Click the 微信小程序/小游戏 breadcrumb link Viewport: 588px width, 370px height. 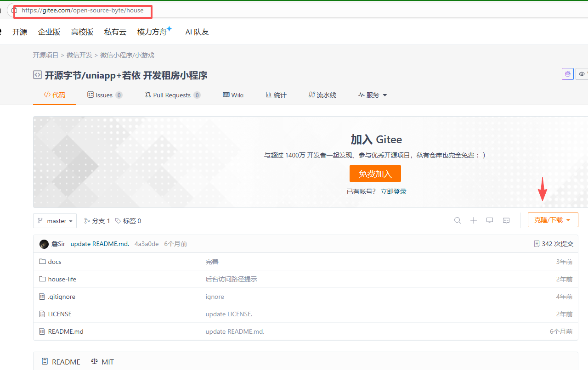pos(127,55)
